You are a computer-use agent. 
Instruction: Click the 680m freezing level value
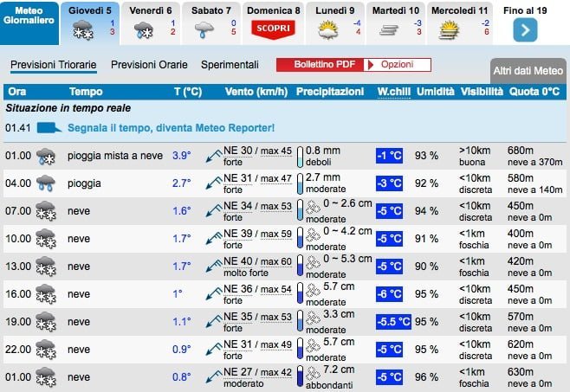[x=521, y=151]
